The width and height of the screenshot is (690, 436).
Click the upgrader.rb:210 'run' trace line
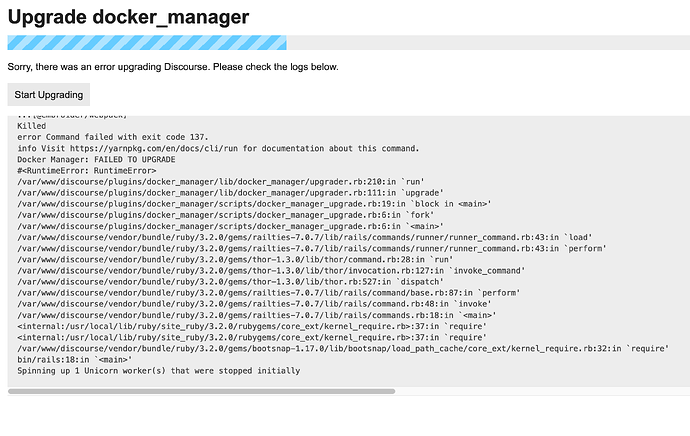pos(221,181)
